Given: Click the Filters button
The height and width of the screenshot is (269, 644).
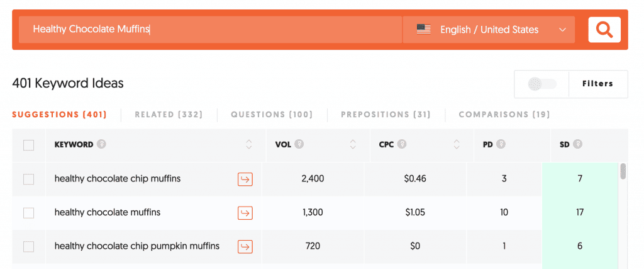Looking at the screenshot, I should point(597,84).
